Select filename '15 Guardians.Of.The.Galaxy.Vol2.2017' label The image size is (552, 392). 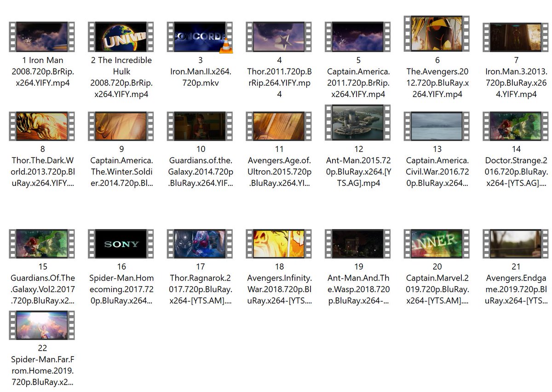(x=42, y=284)
